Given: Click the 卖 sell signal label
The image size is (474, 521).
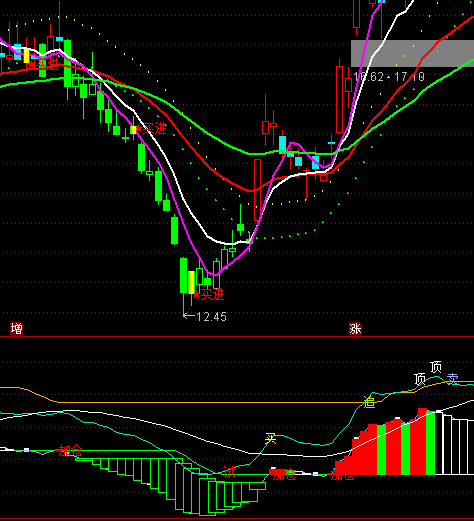Looking at the screenshot, I should 452,378.
